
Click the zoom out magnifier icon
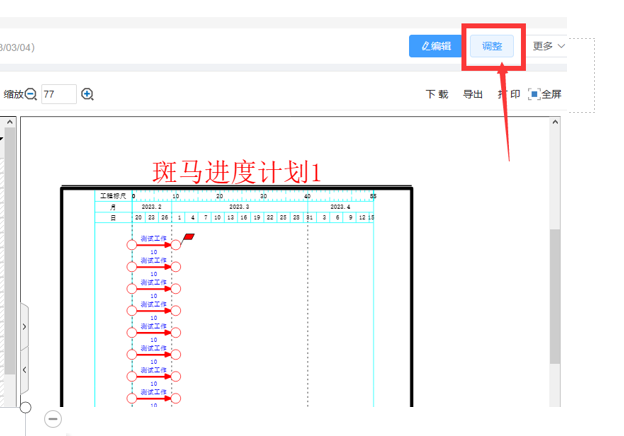click(x=31, y=94)
